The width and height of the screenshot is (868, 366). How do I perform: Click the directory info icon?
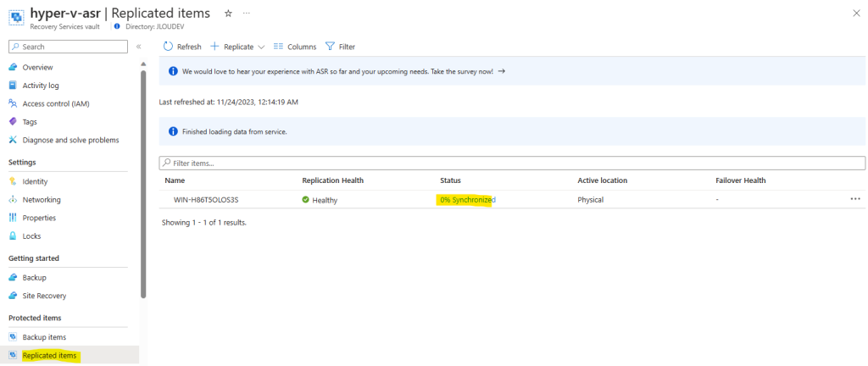pos(117,26)
